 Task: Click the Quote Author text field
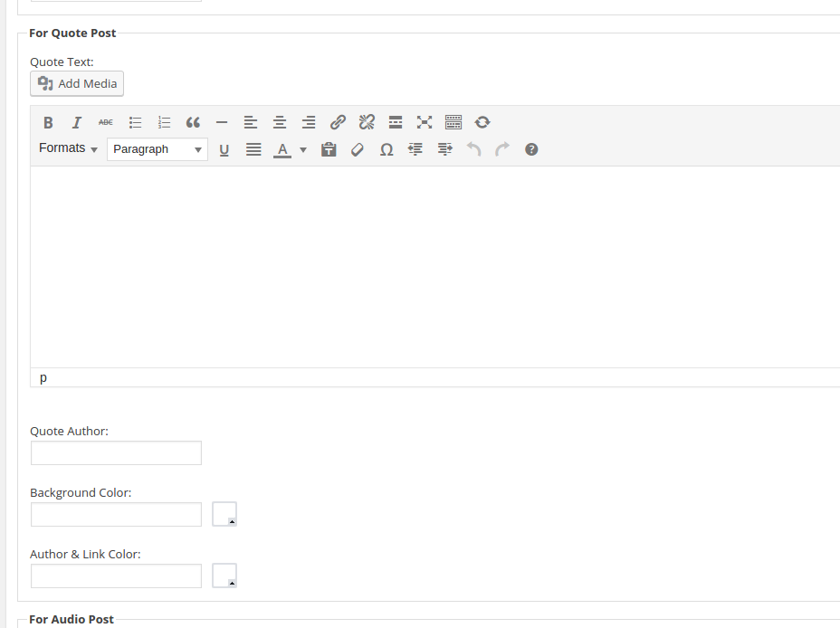coord(116,453)
